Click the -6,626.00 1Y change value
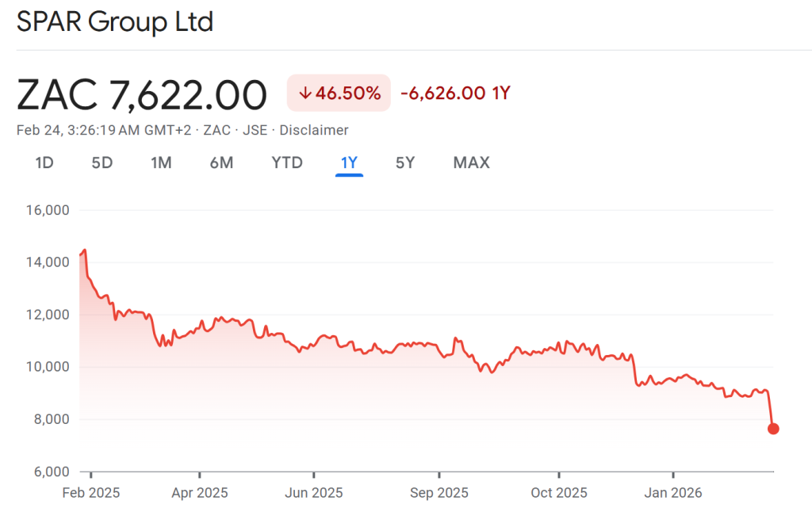This screenshot has height=508, width=812. point(454,94)
